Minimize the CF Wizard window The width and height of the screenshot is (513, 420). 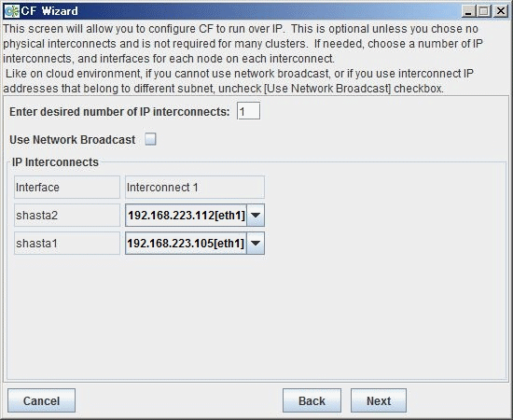point(468,11)
